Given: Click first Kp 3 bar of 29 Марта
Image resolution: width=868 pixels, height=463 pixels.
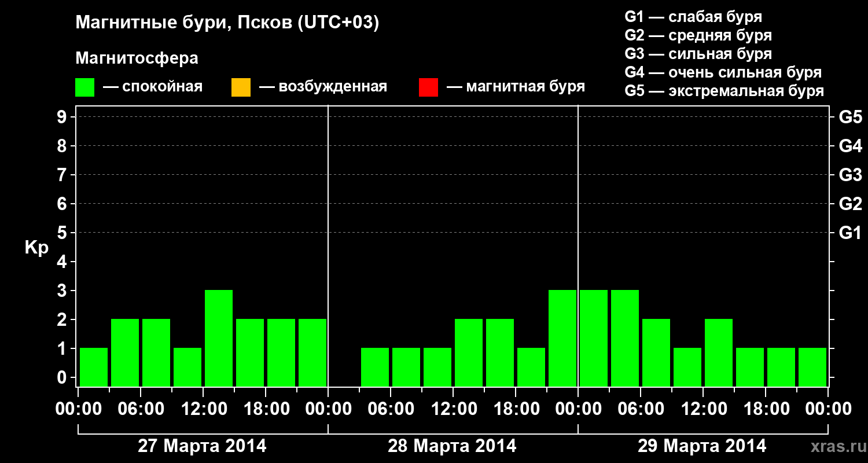Looking at the screenshot, I should point(594,338).
